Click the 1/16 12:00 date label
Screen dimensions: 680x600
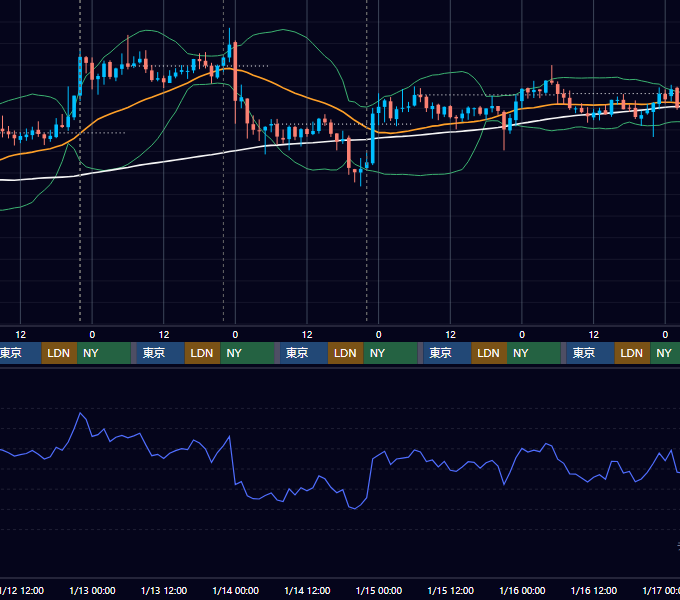tap(594, 590)
